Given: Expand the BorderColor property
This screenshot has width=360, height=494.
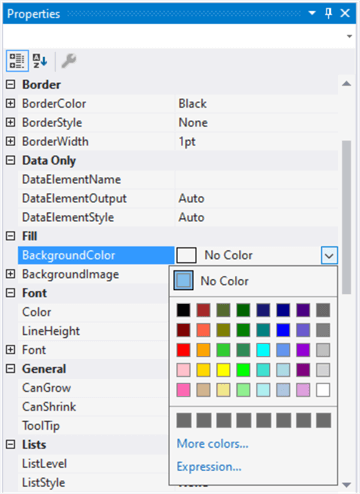Looking at the screenshot, I should click(x=11, y=103).
